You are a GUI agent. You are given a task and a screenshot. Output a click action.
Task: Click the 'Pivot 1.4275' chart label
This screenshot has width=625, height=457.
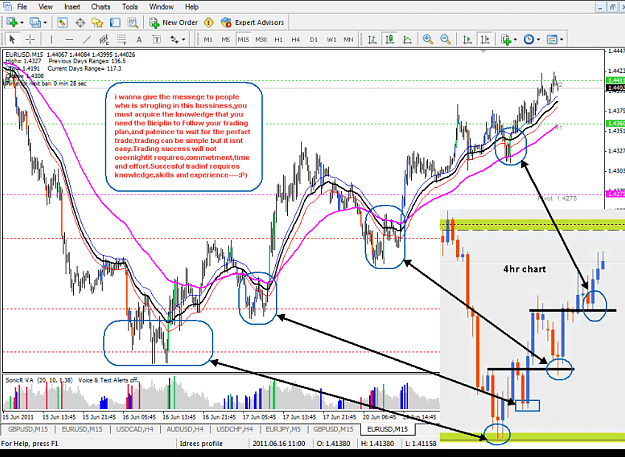557,198
